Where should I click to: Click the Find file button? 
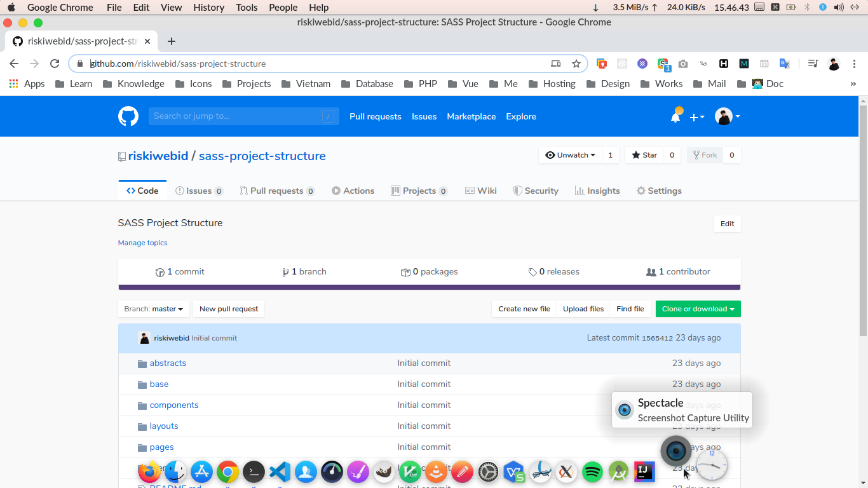point(630,309)
